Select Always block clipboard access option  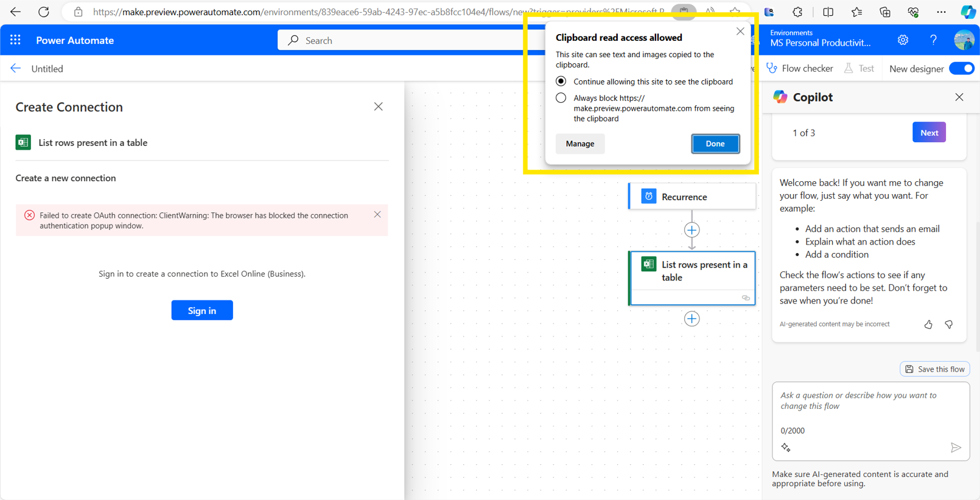point(561,98)
